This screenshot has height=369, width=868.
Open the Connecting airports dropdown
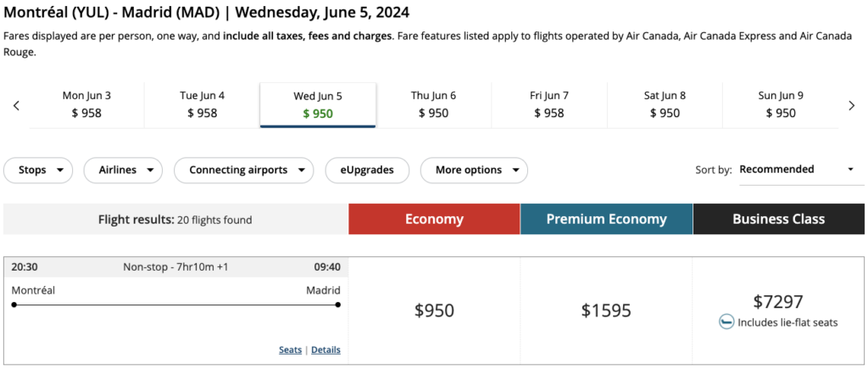point(243,170)
